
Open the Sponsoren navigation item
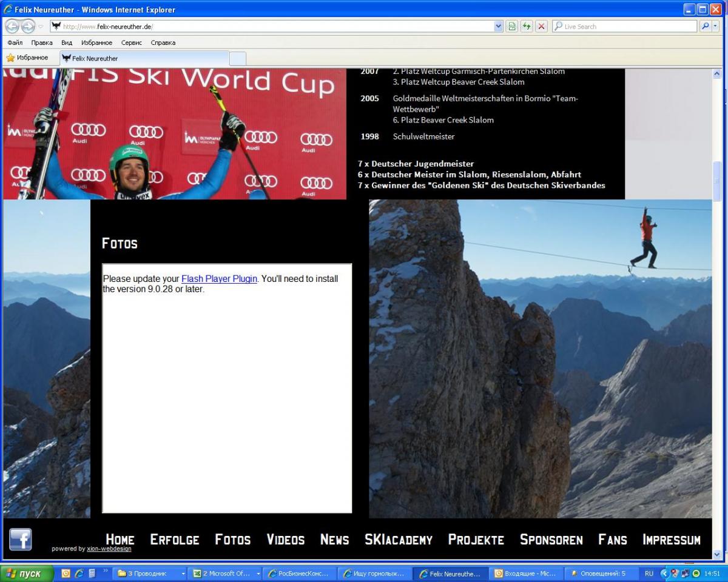click(x=551, y=539)
